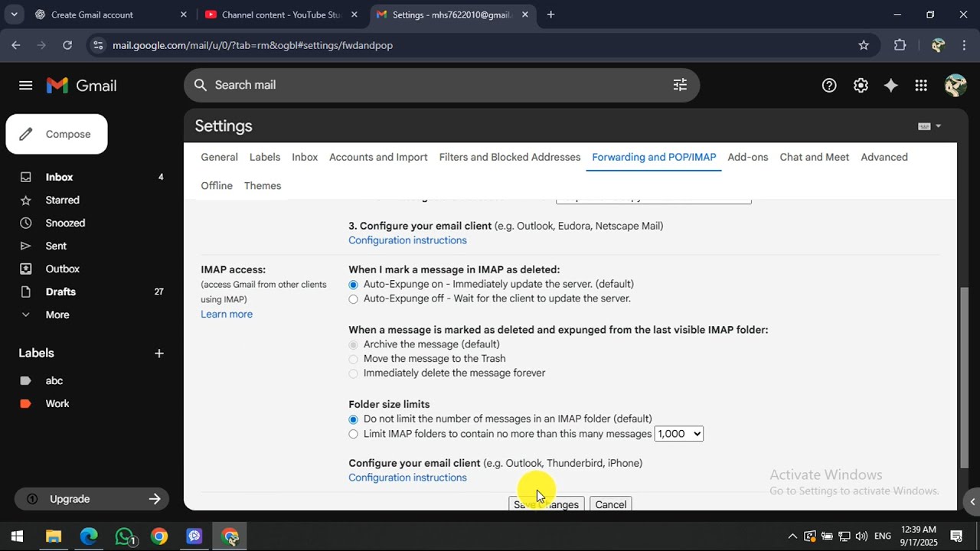
Task: Open the Themes settings tab
Action: (x=263, y=185)
